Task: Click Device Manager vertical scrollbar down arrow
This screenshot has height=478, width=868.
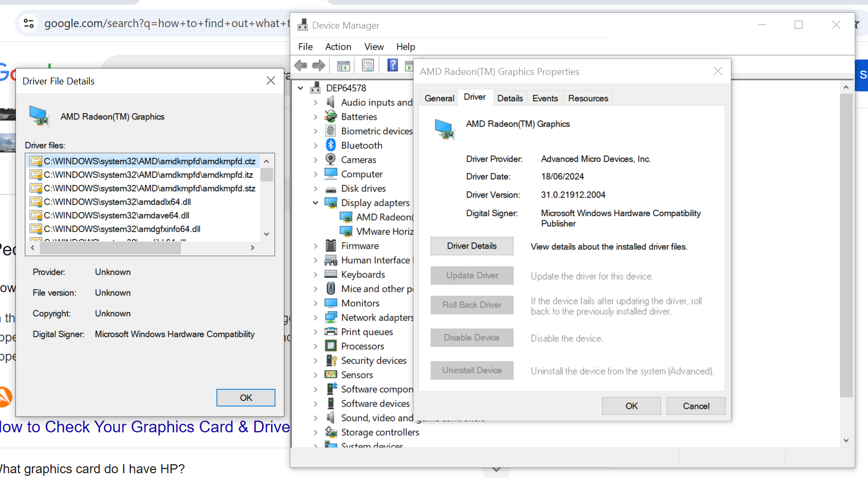Action: click(x=846, y=441)
